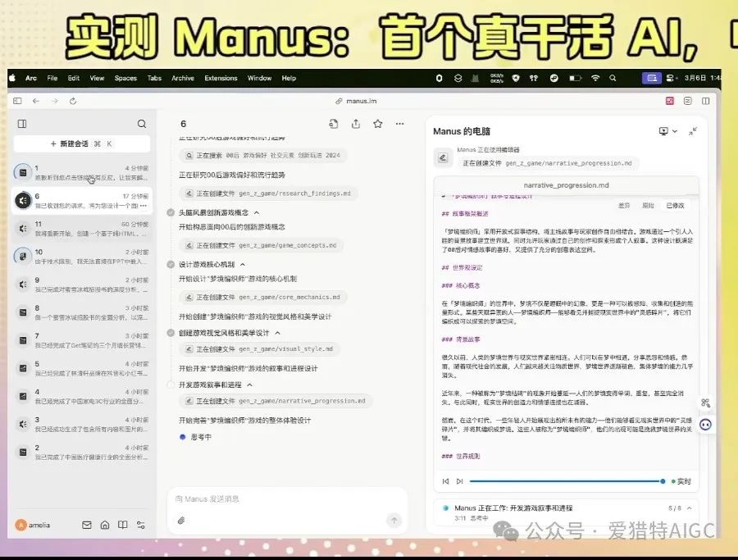Open conversation 1 in the sidebar

(82, 173)
